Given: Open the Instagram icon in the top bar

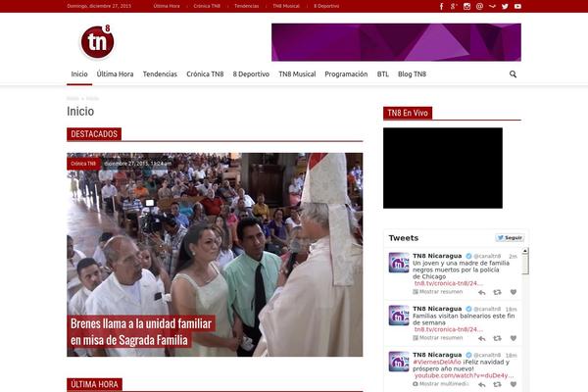Looking at the screenshot, I should [466, 7].
